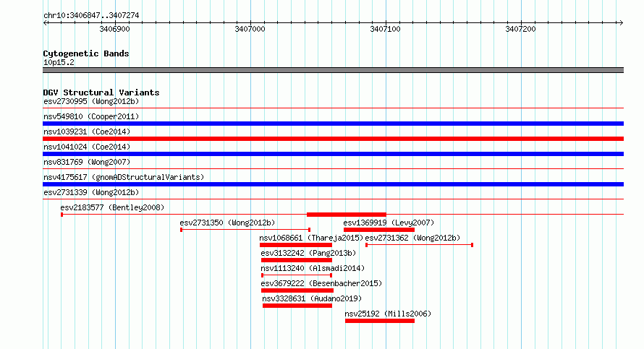Screen dimensions: 644x349
Task: Open variant nsv831769 (Wong2007)
Action: click(87, 162)
